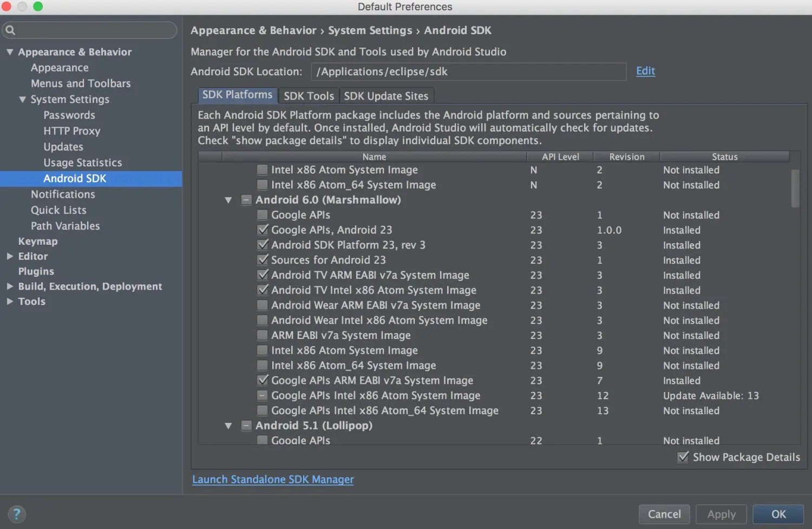Open Quick Lists settings
The image size is (812, 529).
pos(58,210)
